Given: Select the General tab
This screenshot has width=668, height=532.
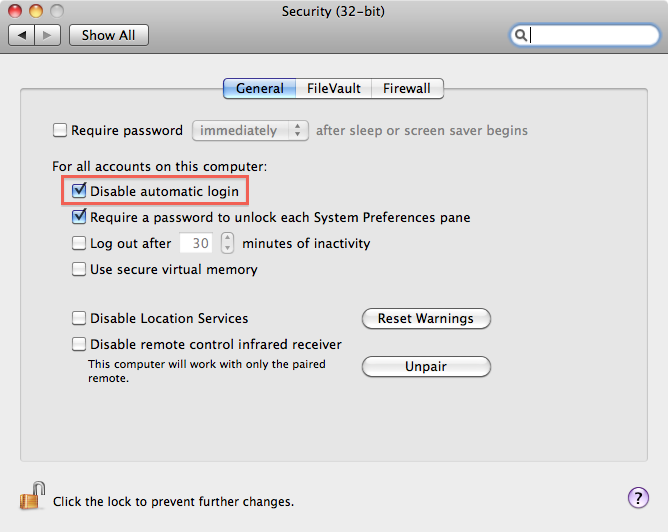Looking at the screenshot, I should click(x=259, y=88).
